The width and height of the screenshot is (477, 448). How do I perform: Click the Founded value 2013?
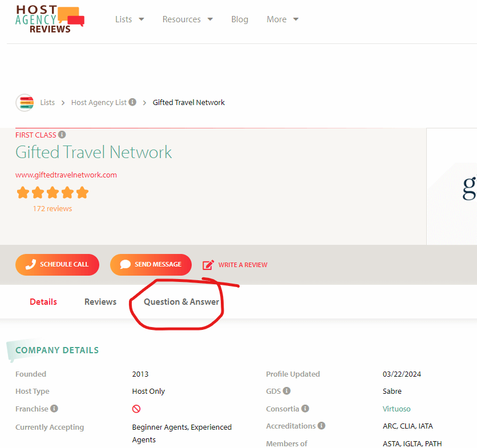coord(140,374)
